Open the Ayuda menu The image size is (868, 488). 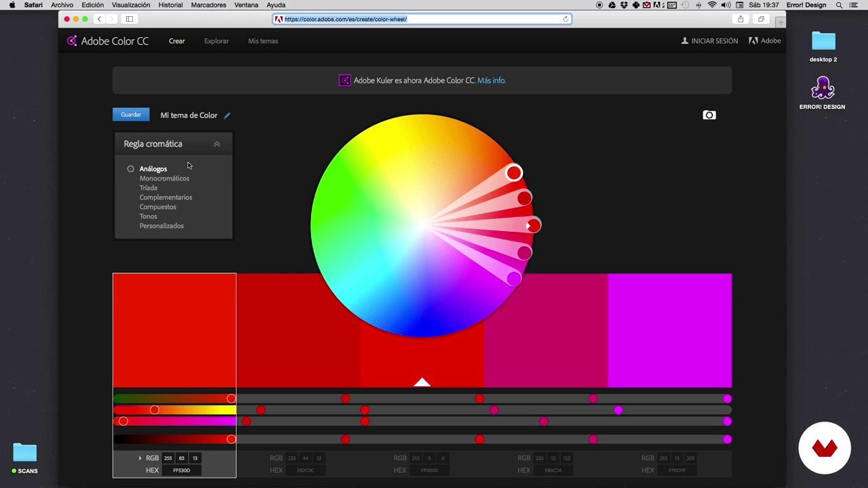[276, 5]
